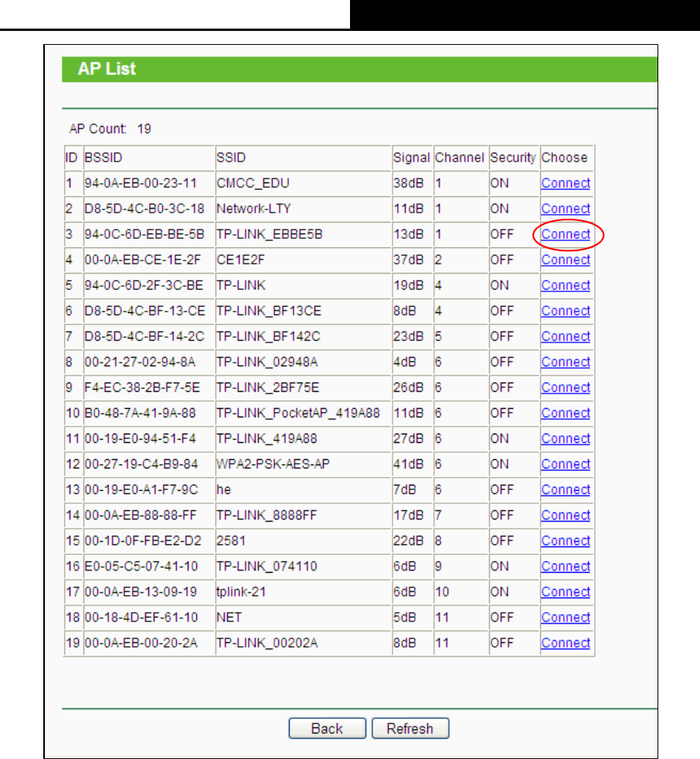Image resolution: width=700 pixels, height=759 pixels.
Task: Click BSSID F4-EC-38-2B-F7-5E
Action: tap(142, 388)
